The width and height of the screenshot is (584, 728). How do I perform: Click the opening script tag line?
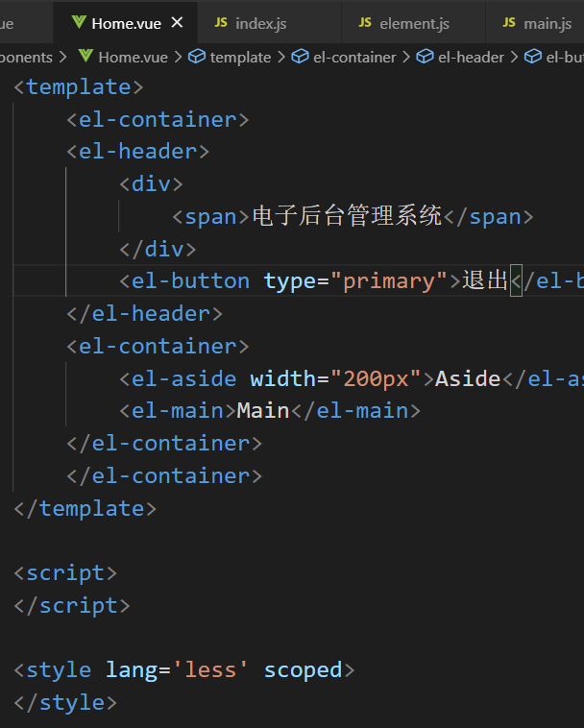coord(65,573)
